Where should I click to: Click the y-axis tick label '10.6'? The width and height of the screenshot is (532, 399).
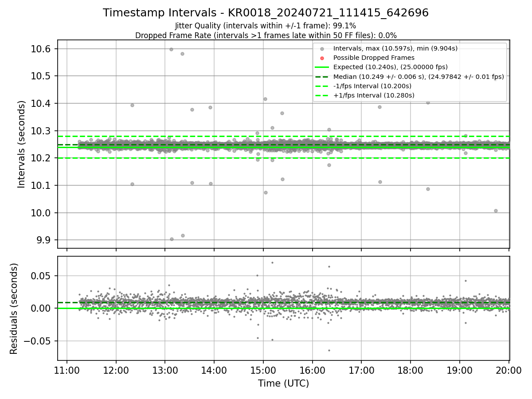click(40, 49)
